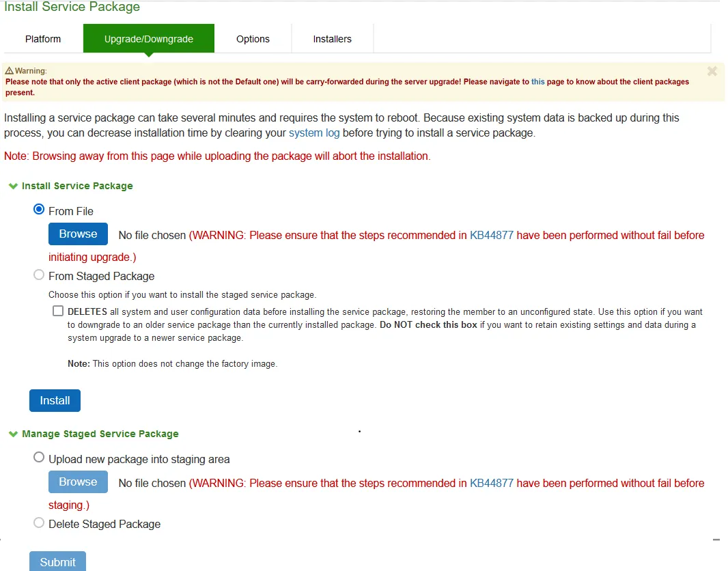Select Delete Staged Package radio option
Viewport: 728px width, 571px height.
click(x=39, y=523)
